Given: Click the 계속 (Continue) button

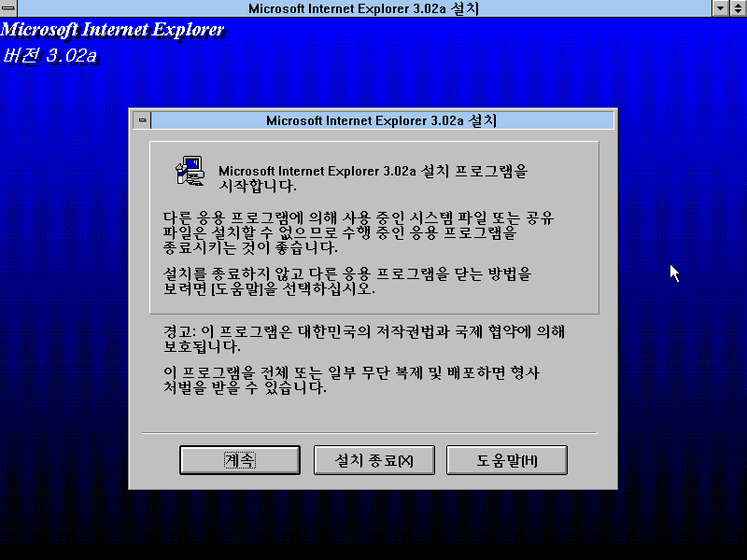Looking at the screenshot, I should (x=240, y=460).
